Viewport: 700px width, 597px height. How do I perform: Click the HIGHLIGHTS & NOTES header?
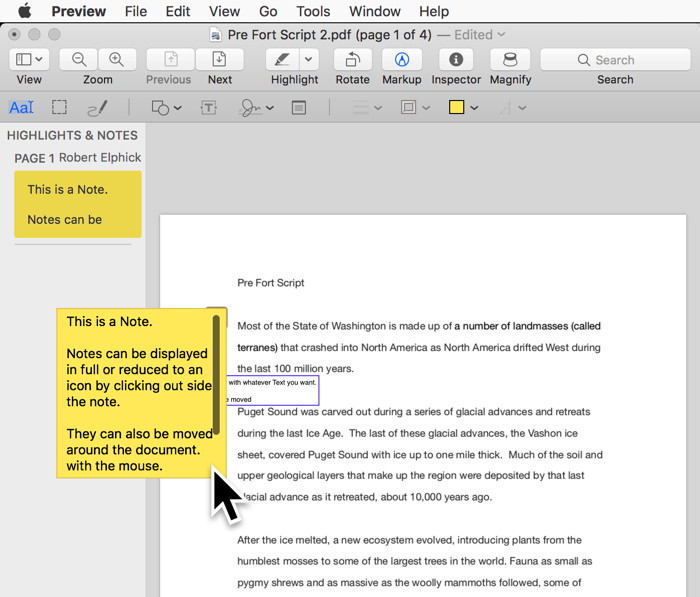[72, 135]
